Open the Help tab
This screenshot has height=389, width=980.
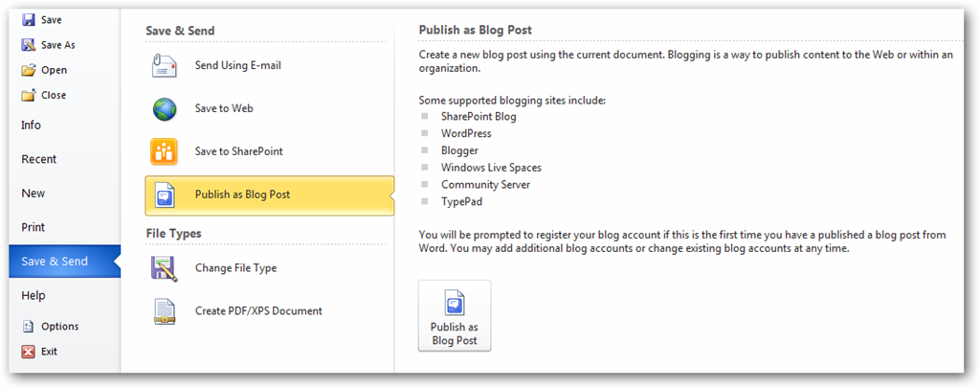[x=33, y=296]
